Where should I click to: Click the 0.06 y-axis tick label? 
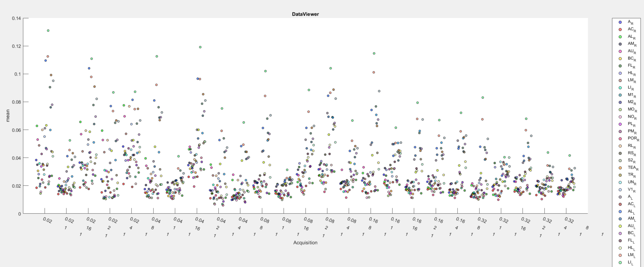coord(16,130)
